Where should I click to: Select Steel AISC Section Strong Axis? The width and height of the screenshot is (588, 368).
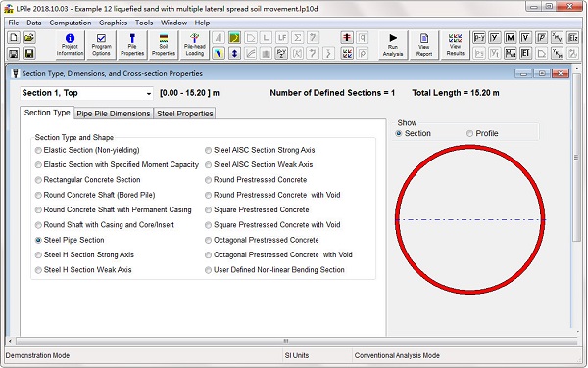[260, 150]
